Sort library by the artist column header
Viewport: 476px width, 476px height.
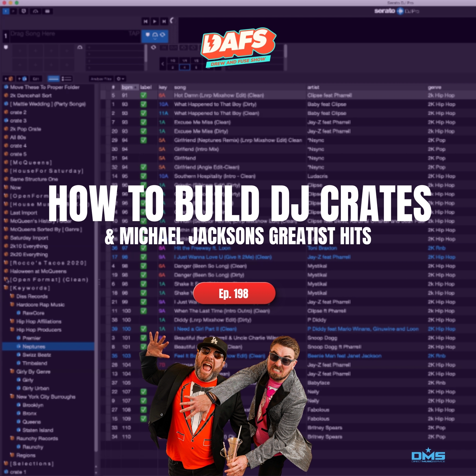[x=366, y=87]
